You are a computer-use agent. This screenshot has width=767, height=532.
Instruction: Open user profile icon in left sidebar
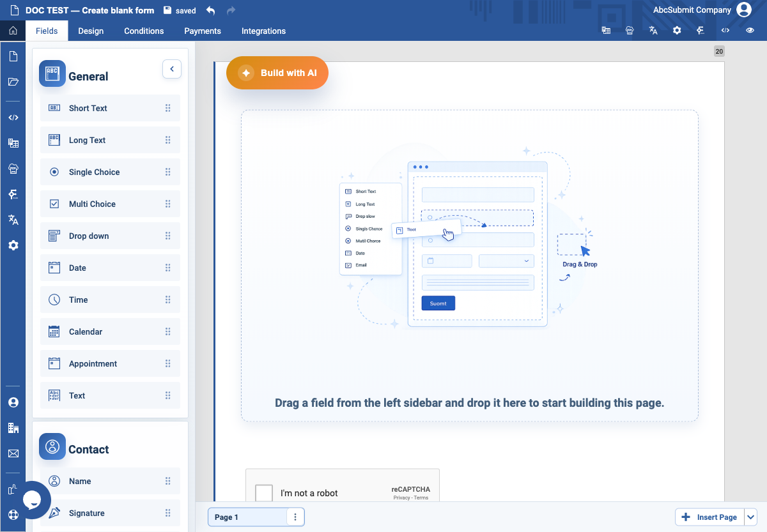tap(13, 402)
